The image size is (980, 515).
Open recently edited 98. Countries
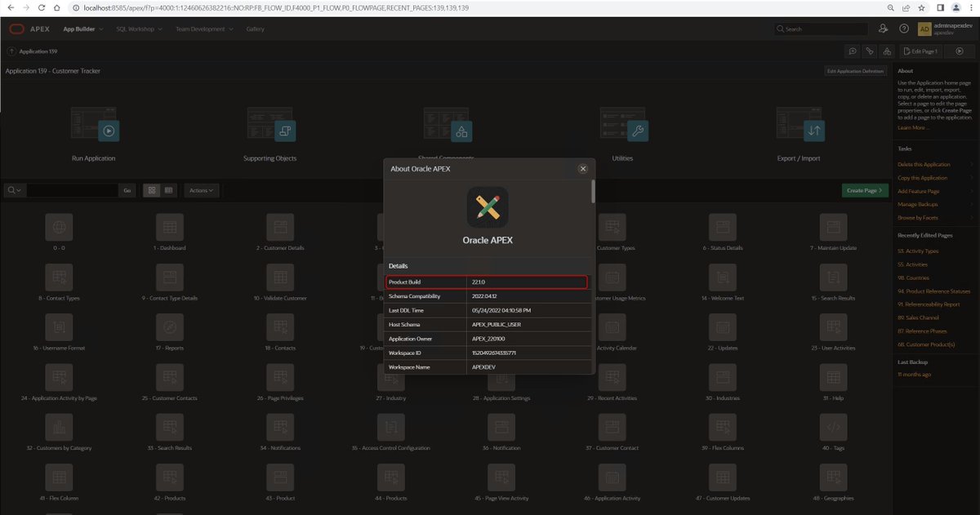pyautogui.click(x=913, y=277)
